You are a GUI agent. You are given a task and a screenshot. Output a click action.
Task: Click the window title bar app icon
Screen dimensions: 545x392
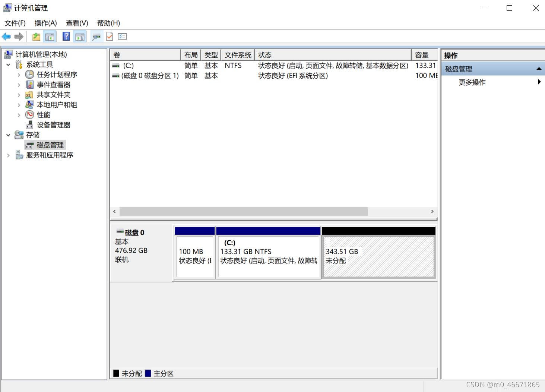point(7,8)
